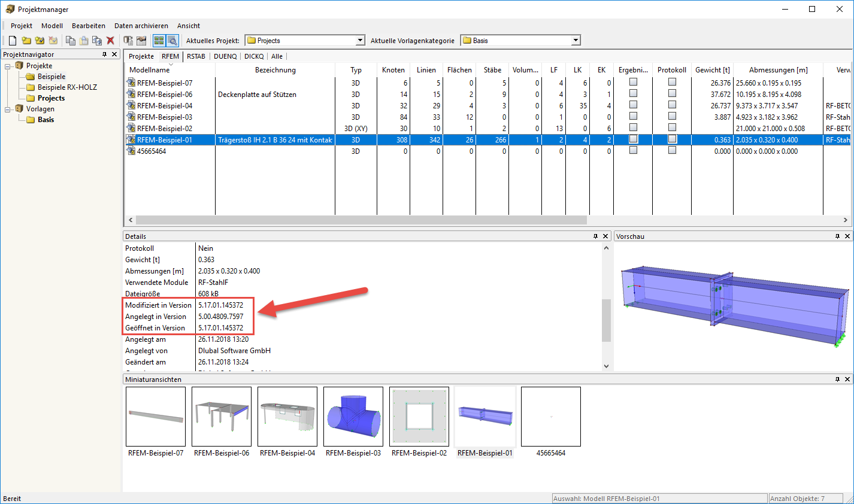This screenshot has width=854, height=504.
Task: Click the new project folder icon
Action: 26,40
